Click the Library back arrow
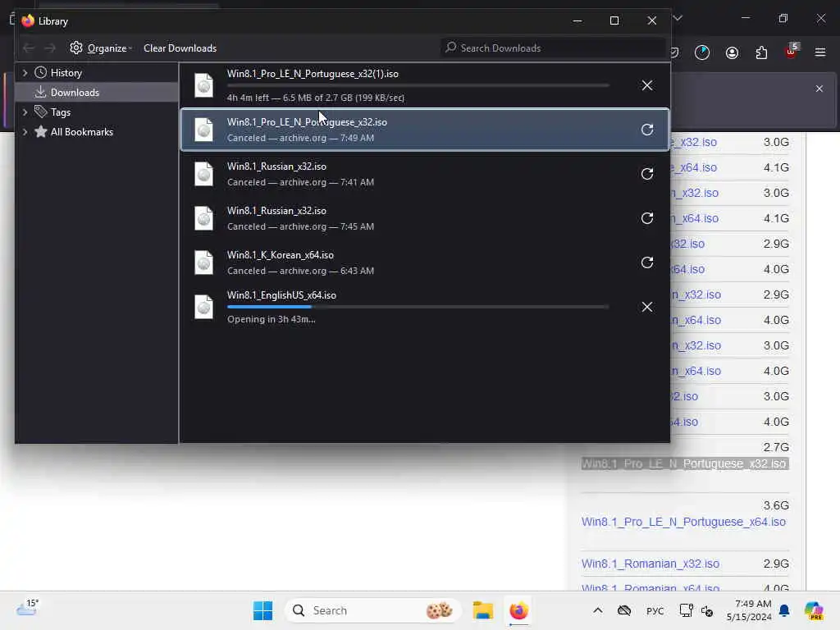Viewport: 840px width, 630px height. tap(29, 48)
